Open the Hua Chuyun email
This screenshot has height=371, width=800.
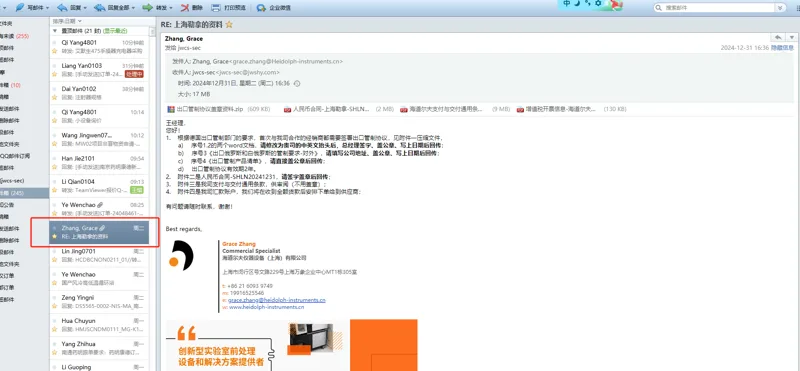coord(99,325)
